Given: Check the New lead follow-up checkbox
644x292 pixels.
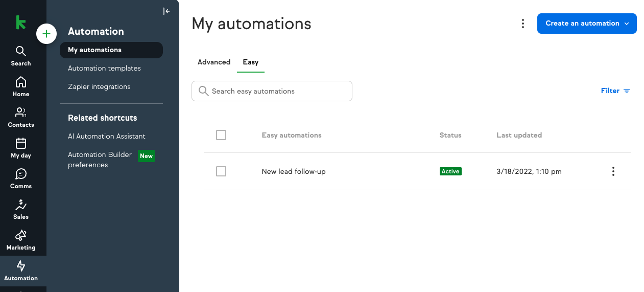Looking at the screenshot, I should coord(221,171).
